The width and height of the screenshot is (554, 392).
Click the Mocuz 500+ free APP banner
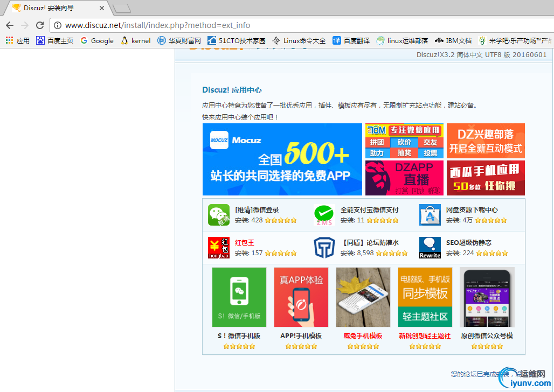282,159
